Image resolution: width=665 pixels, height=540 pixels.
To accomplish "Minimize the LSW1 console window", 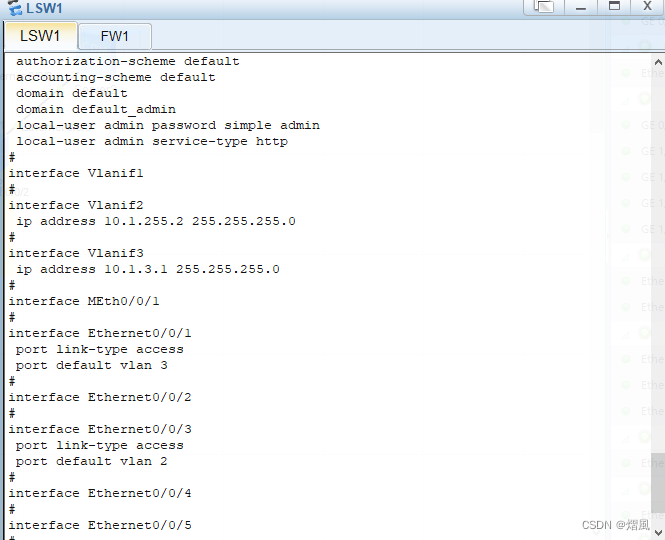I will point(581,7).
